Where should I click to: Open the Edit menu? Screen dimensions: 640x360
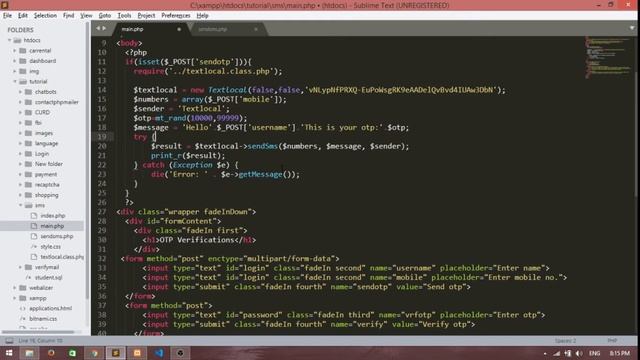coord(23,16)
